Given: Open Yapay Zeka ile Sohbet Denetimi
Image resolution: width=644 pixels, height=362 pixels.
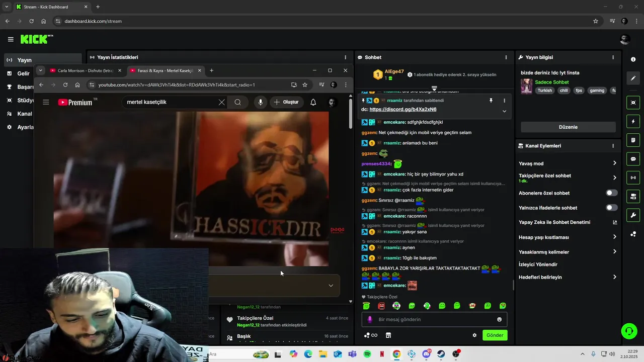Looking at the screenshot, I should click(568, 222).
